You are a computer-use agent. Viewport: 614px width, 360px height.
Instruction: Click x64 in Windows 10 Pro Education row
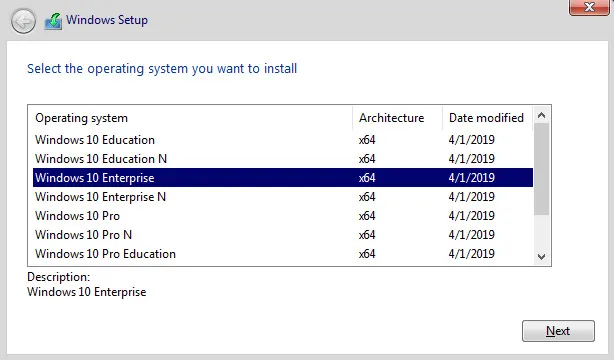pos(367,254)
